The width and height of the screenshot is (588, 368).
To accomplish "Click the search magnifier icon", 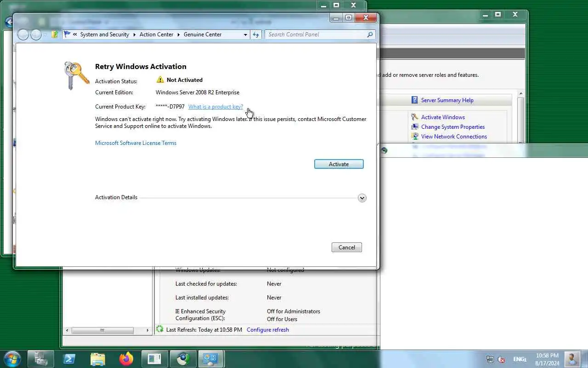I will (370, 34).
